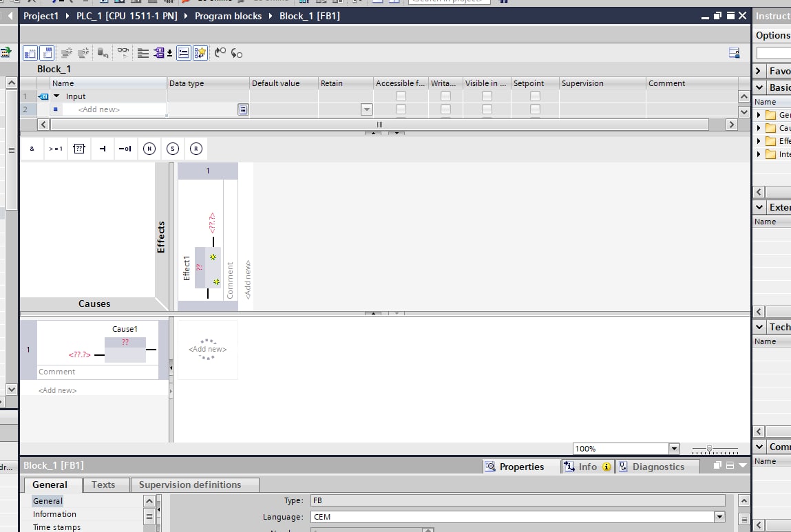Insert empty box instruction
791x532 pixels.
[x=79, y=149]
